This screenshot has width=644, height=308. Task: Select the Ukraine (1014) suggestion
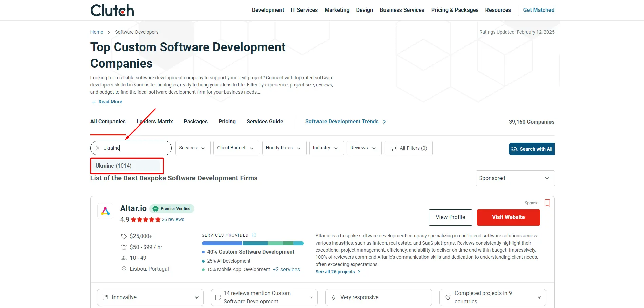click(127, 166)
